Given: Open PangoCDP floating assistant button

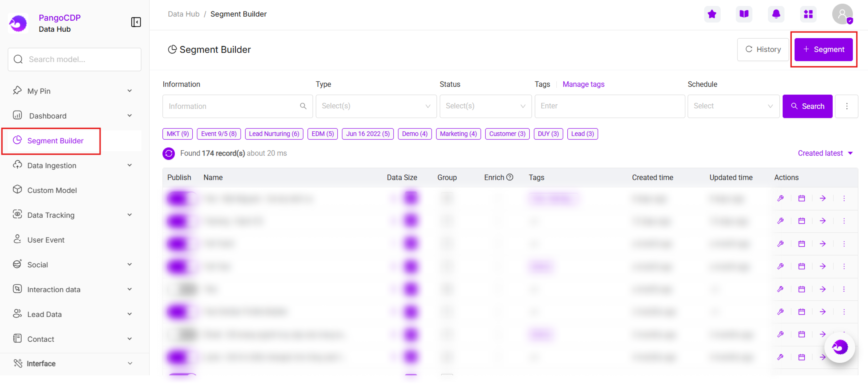Looking at the screenshot, I should coord(839,347).
